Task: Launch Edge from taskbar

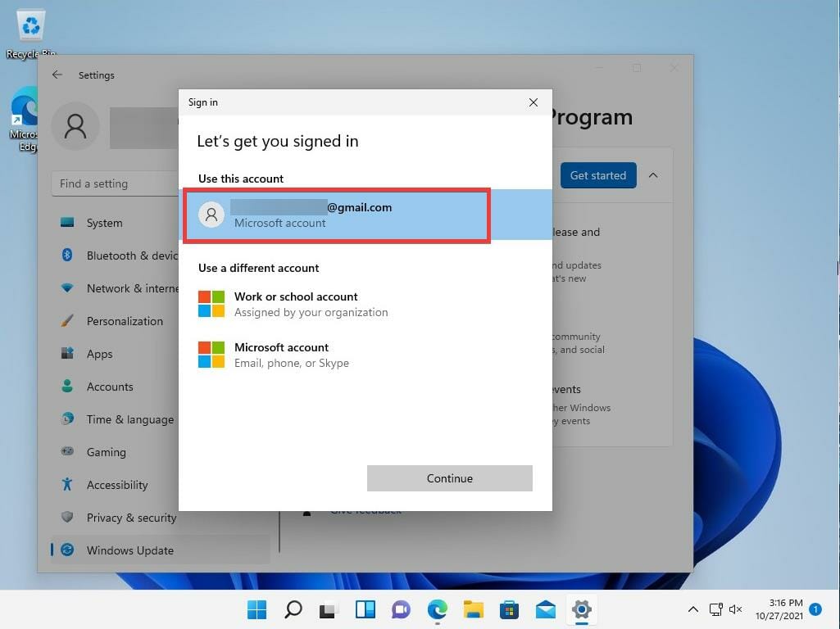Action: (x=437, y=609)
